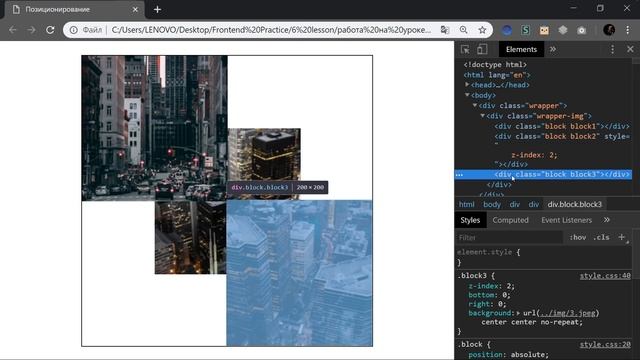Viewport: 640px width, 360px height.
Task: Click the z-index: 2 inline style line
Action: point(534,155)
